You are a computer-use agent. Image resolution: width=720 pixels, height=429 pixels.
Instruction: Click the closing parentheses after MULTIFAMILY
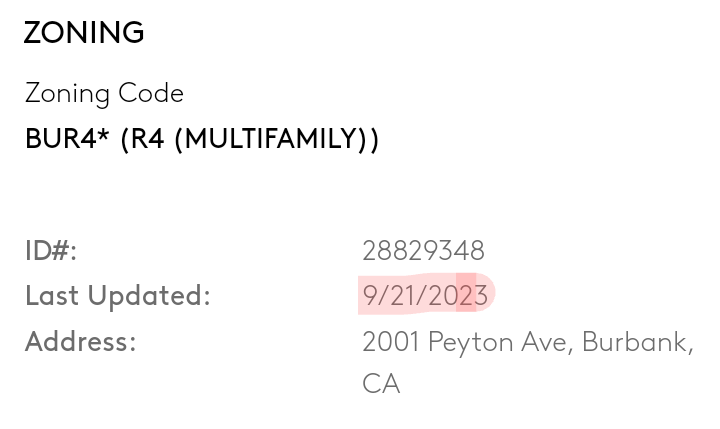pos(370,138)
